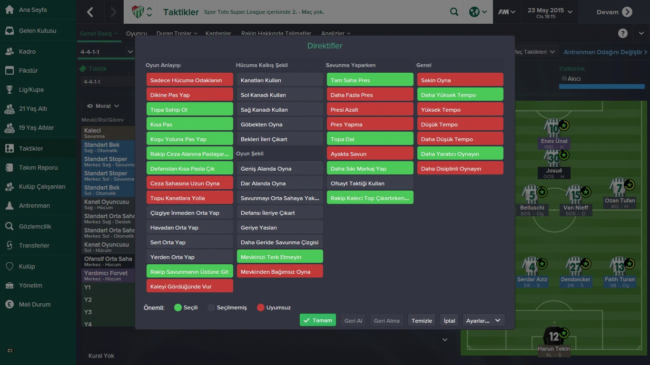Open the Moral view dropdown
Viewport: 650px width, 365px height.
[x=103, y=106]
